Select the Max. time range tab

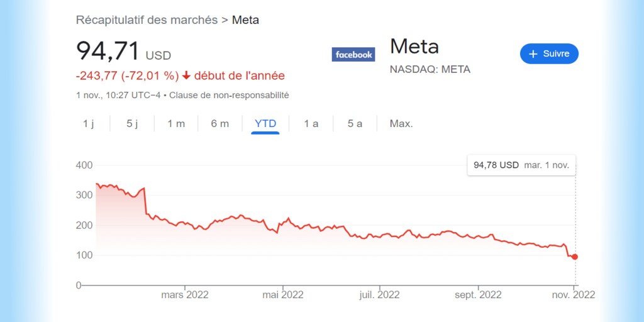tap(401, 123)
